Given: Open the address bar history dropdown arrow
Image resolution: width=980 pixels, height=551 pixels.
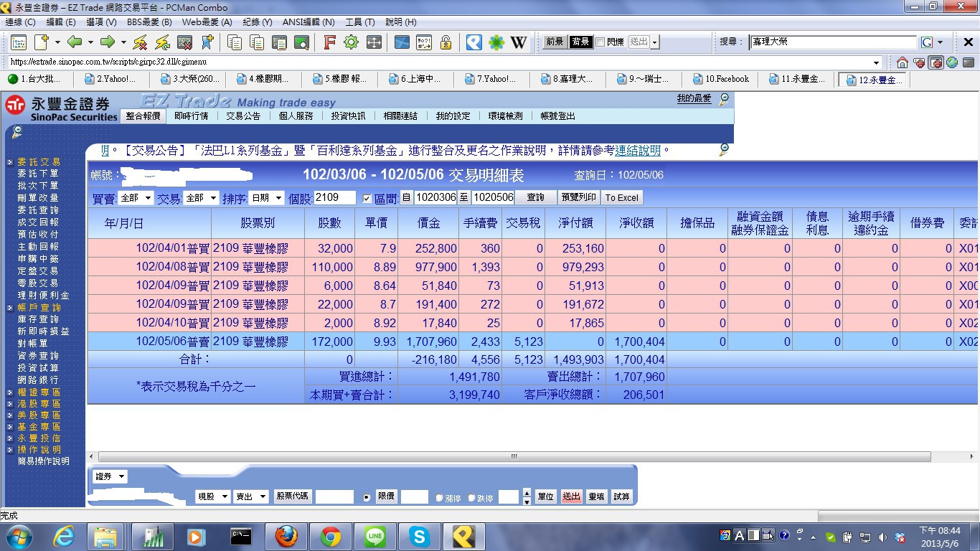Looking at the screenshot, I should coord(876,62).
